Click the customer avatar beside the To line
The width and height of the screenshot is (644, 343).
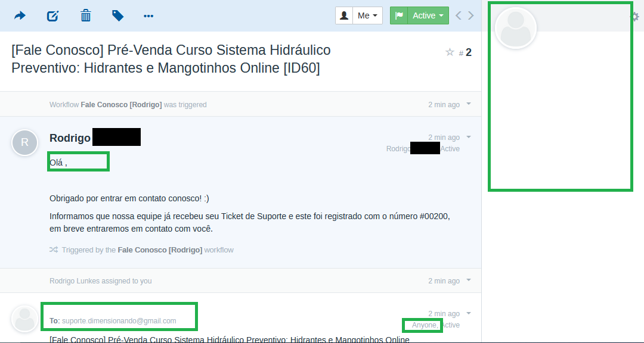coord(24,319)
